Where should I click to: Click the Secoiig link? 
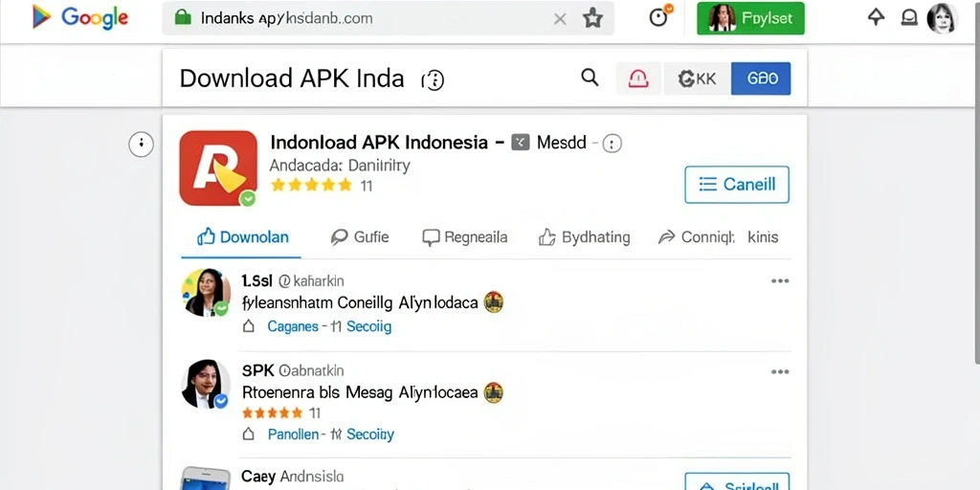368,326
